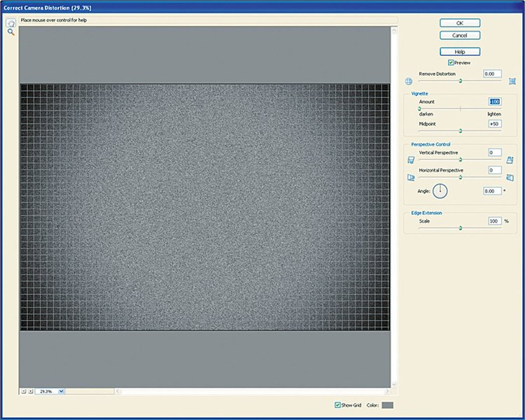
Task: Click the Angle dial control
Action: (x=440, y=191)
